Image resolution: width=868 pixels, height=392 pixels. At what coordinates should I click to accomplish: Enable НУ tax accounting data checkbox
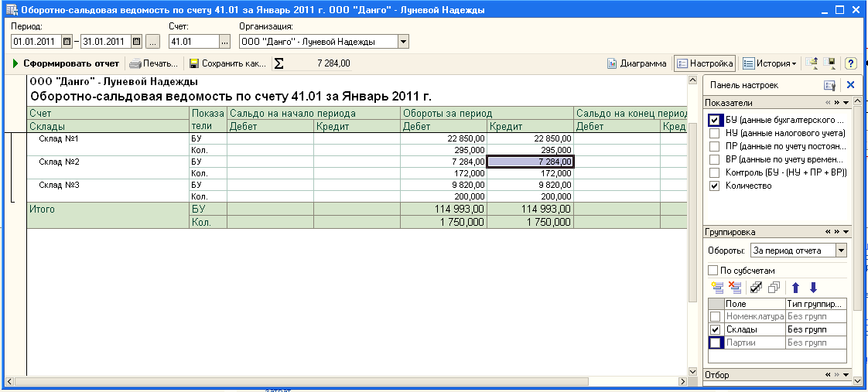[x=715, y=133]
